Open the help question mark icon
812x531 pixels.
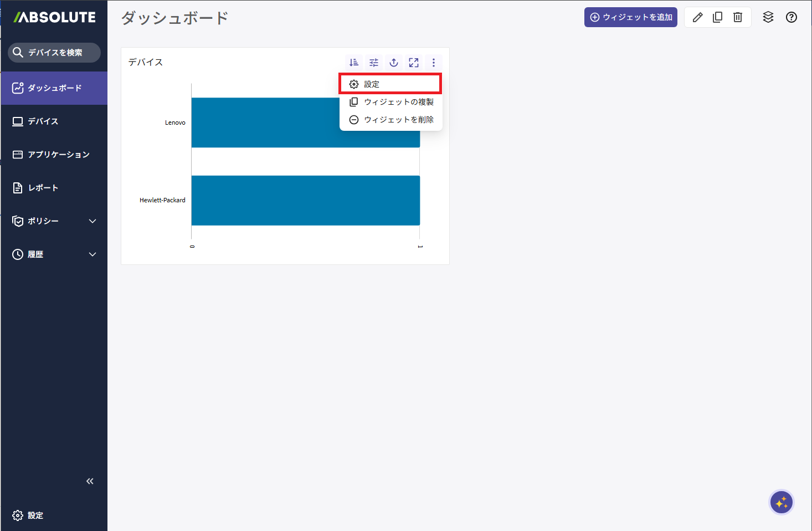[792, 17]
